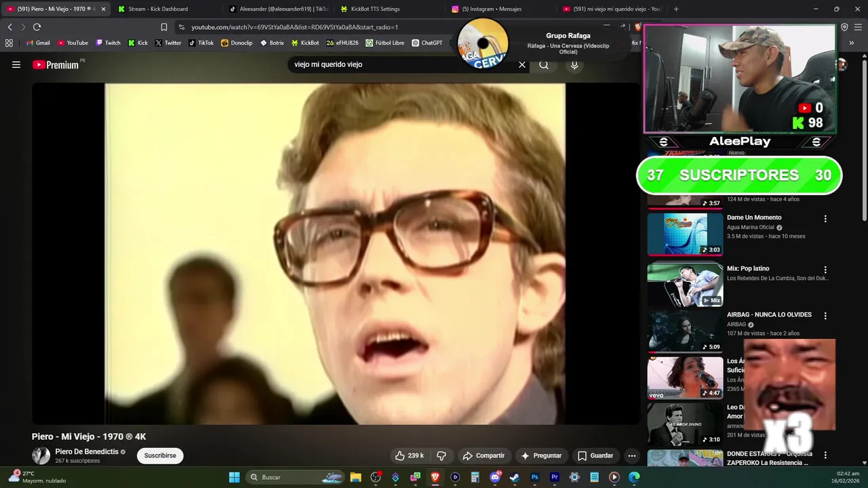This screenshot has width=868, height=488.
Task: Play the AIRBAG video thumbnail
Action: [685, 331]
